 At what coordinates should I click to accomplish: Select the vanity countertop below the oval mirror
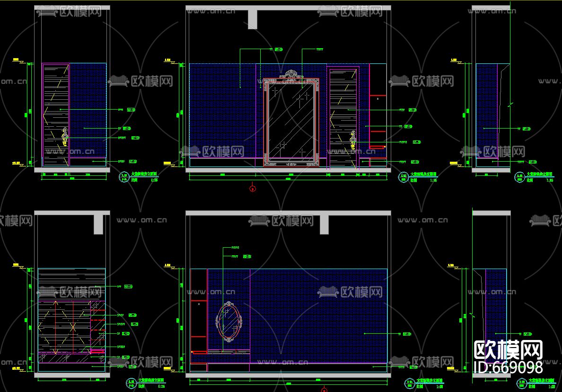pos(228,352)
